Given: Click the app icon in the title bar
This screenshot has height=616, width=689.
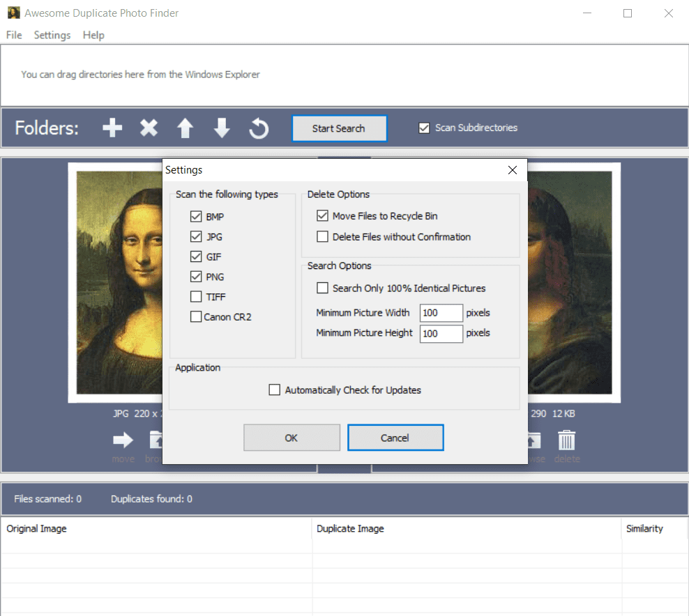Looking at the screenshot, I should pos(14,13).
